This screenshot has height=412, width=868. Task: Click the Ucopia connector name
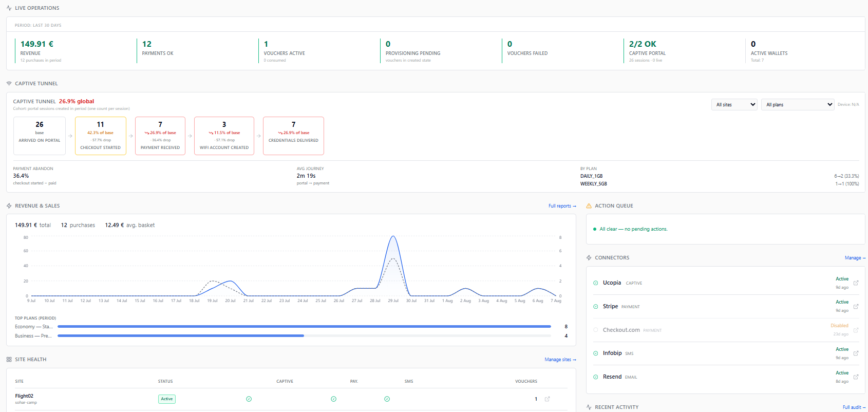[x=612, y=283]
